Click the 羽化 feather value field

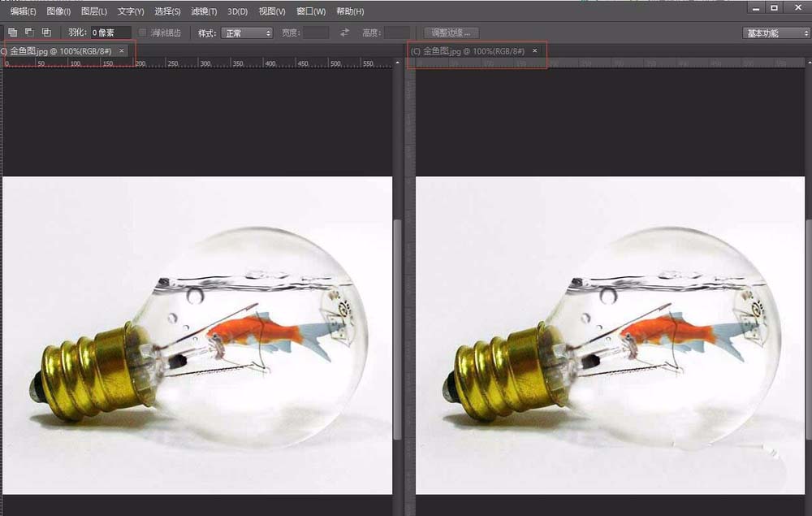pyautogui.click(x=110, y=33)
